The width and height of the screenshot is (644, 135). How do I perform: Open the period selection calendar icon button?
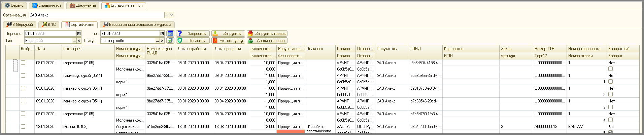(x=170, y=34)
